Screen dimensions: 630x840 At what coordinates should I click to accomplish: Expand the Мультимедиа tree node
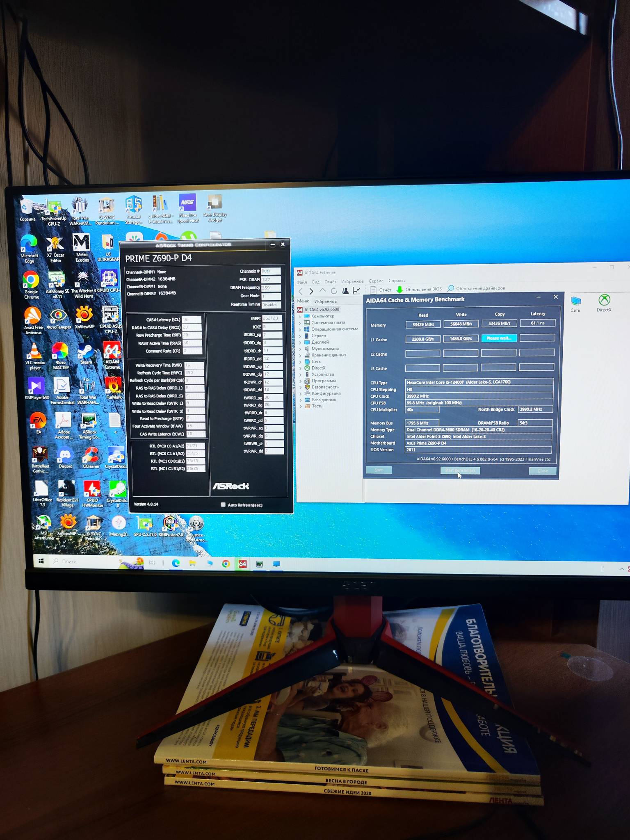pos(300,349)
